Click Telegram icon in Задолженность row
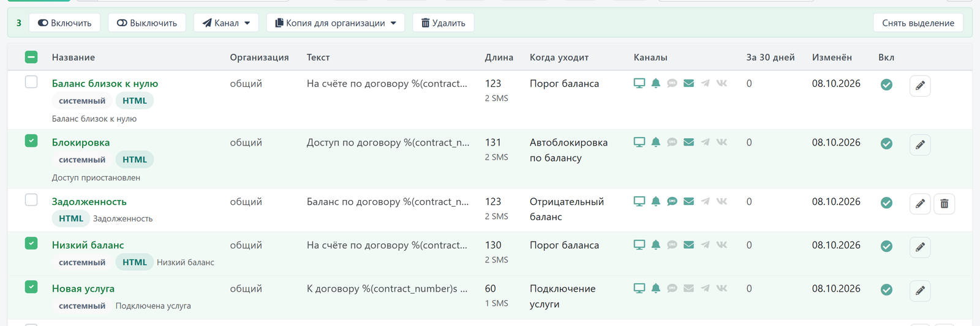Image resolution: width=980 pixels, height=326 pixels. [x=705, y=201]
